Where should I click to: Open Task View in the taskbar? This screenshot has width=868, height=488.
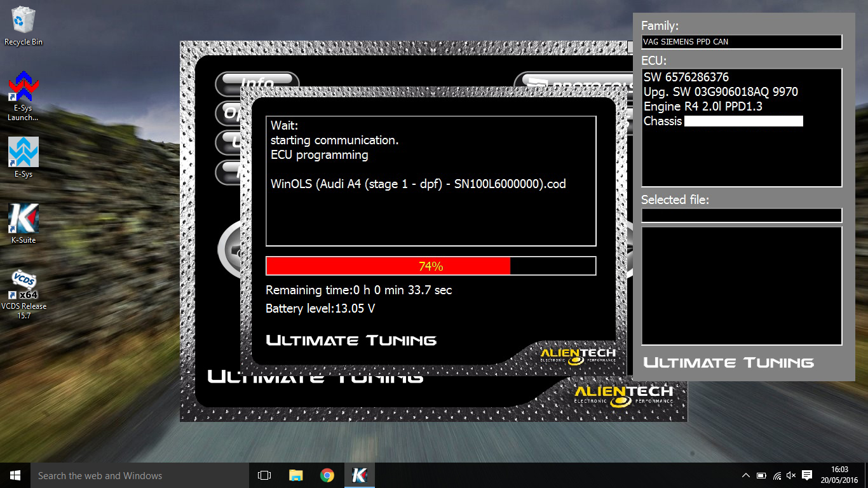(x=264, y=475)
